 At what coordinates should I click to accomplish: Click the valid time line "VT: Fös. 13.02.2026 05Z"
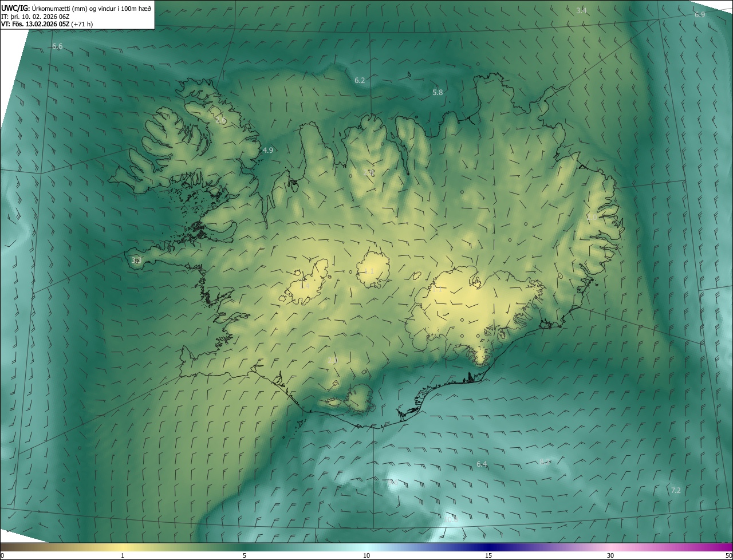pos(36,24)
